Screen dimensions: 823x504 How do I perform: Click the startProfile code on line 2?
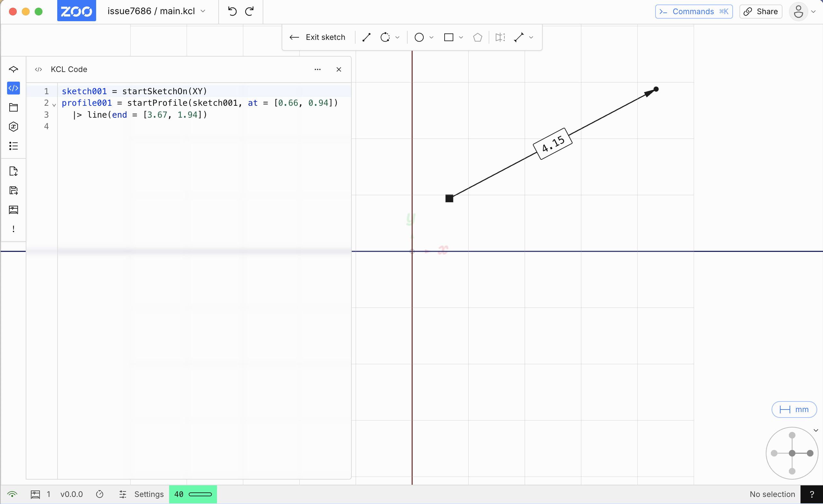tap(157, 103)
